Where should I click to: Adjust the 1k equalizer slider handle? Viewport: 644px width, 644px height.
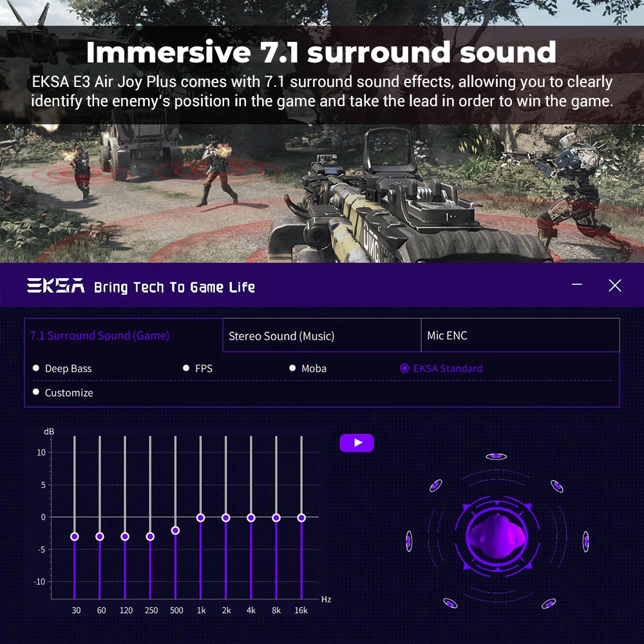[x=200, y=518]
